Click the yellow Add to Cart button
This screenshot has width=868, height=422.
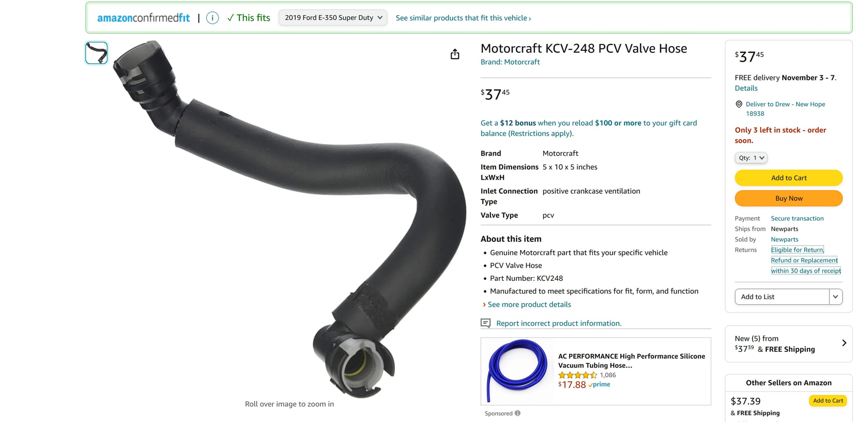coord(788,178)
